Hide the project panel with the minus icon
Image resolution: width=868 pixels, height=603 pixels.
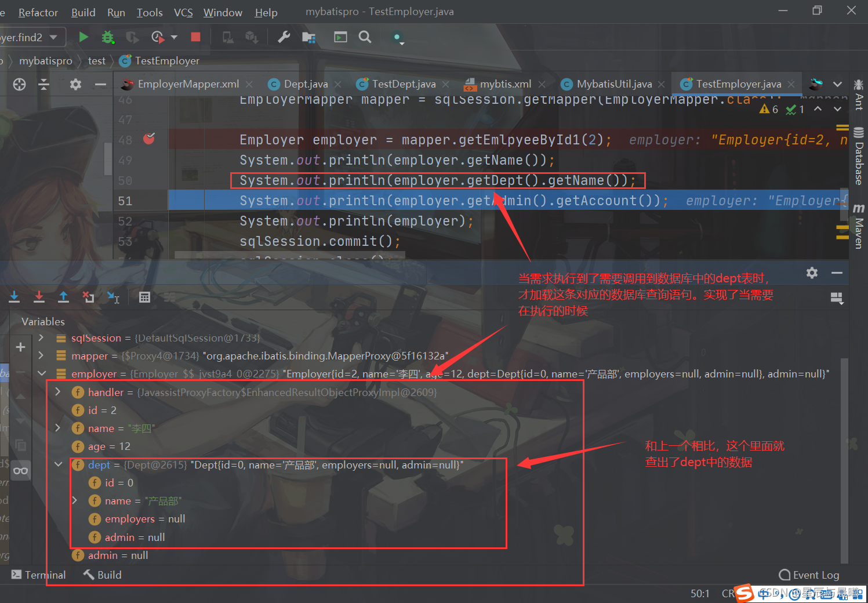pyautogui.click(x=100, y=84)
